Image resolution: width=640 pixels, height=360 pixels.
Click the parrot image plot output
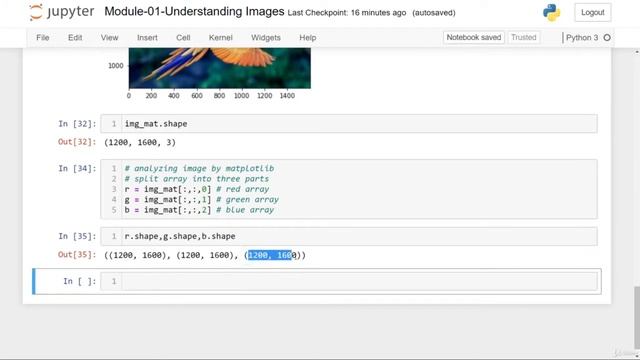point(220,68)
